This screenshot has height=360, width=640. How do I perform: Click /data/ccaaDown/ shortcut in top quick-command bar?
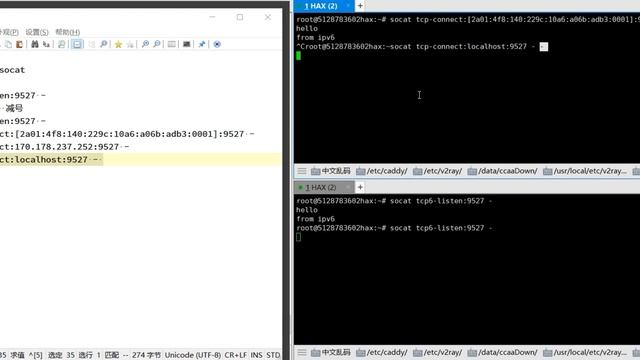click(x=502, y=171)
